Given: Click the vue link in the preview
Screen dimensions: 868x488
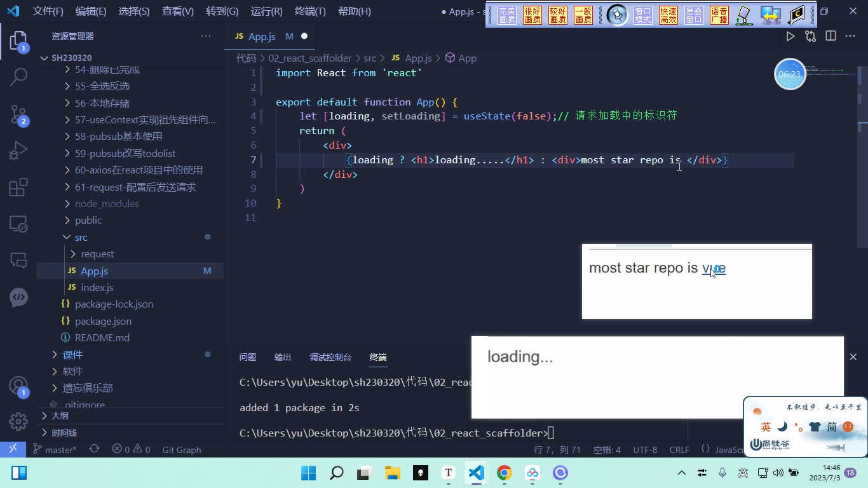Looking at the screenshot, I should [x=714, y=268].
